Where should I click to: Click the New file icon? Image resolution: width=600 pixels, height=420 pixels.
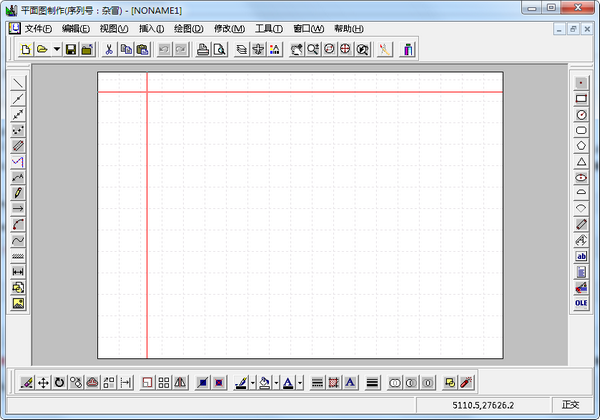pos(25,49)
